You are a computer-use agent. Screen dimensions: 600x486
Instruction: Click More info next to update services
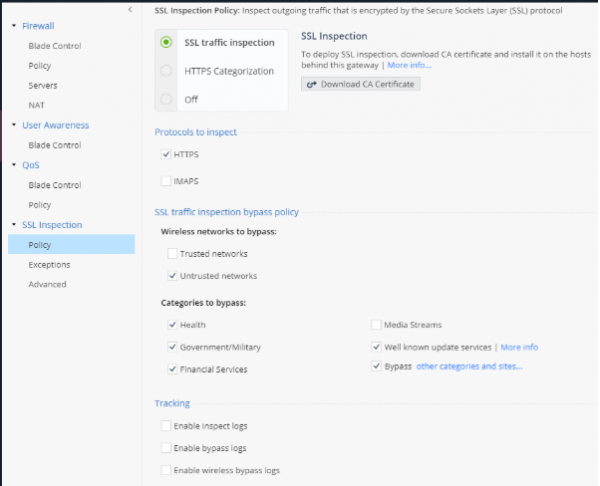[519, 347]
